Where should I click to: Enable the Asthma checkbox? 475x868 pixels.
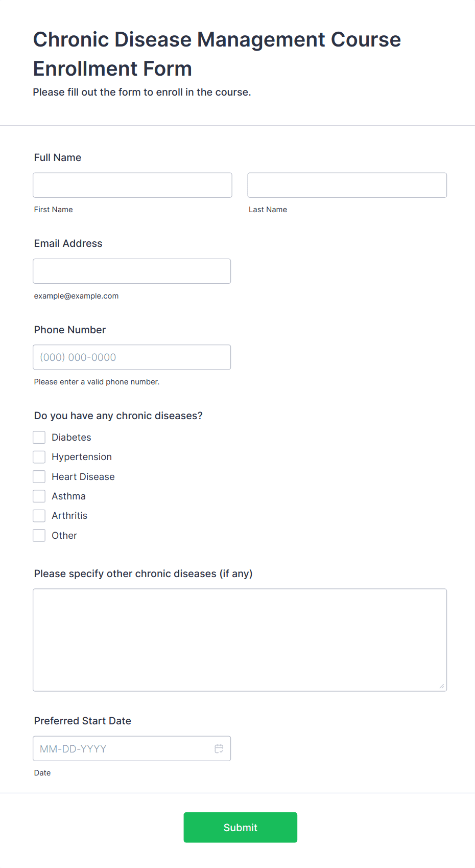tap(39, 496)
